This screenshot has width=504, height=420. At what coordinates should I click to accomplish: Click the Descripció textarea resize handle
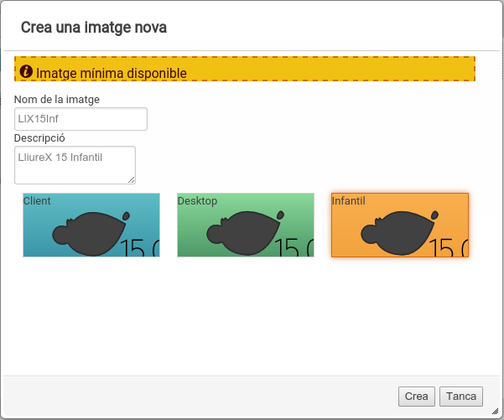[131, 179]
